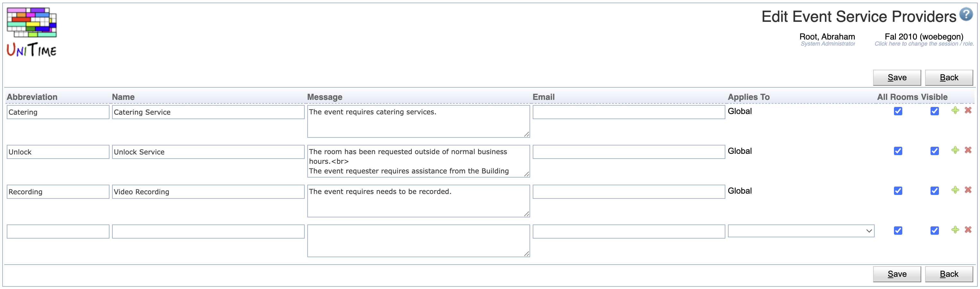Edit the Unlock abbreviation field
The width and height of the screenshot is (980, 289).
coord(58,152)
